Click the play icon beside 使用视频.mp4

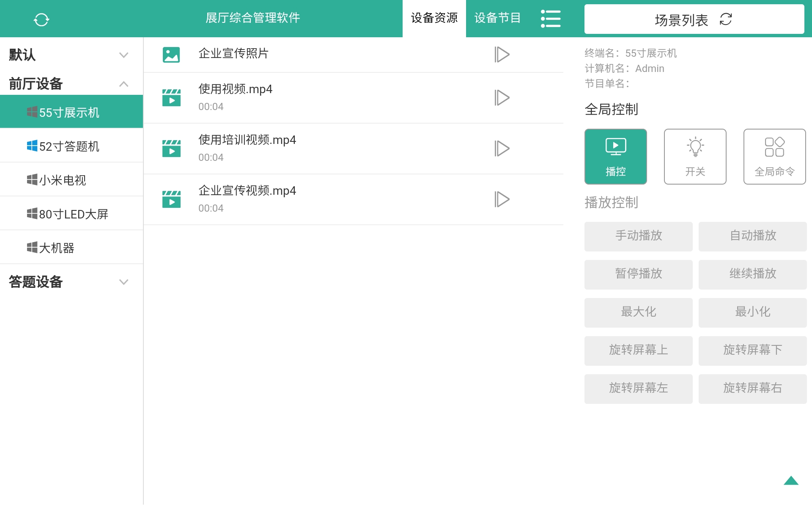coord(502,97)
